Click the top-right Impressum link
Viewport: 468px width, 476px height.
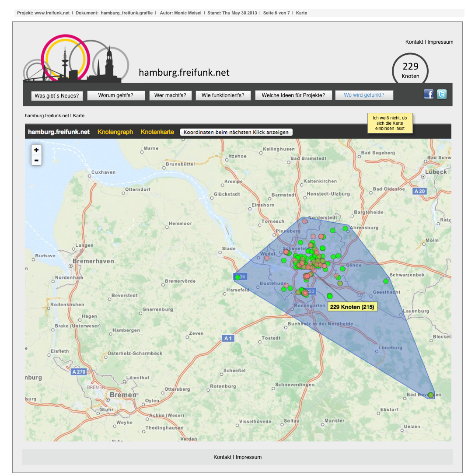[x=440, y=42]
